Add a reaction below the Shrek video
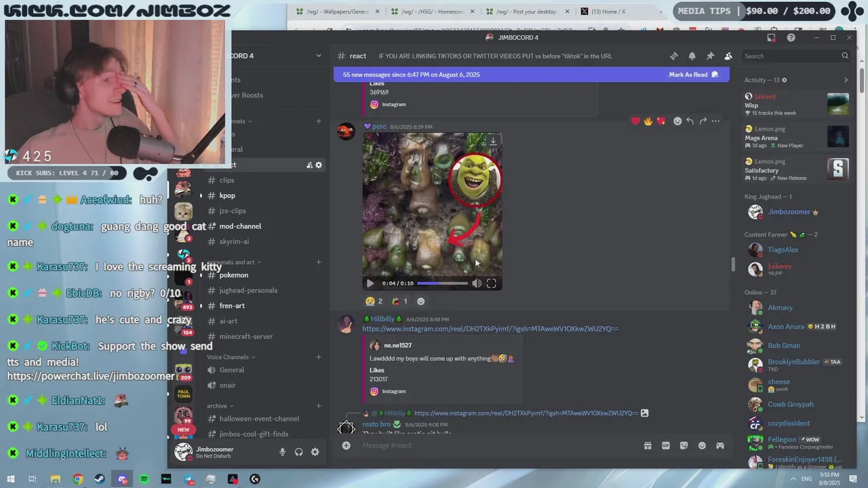This screenshot has height=488, width=868. click(x=421, y=301)
